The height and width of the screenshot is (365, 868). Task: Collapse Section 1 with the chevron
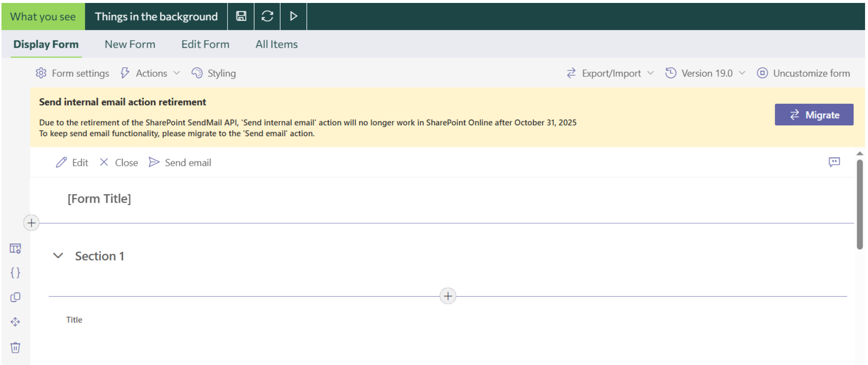(x=58, y=256)
